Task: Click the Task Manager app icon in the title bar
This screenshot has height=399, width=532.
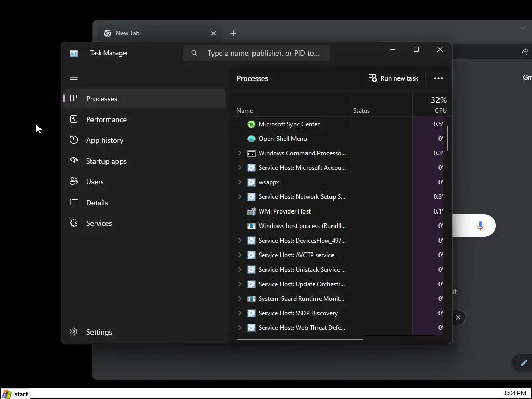Action: [74, 54]
